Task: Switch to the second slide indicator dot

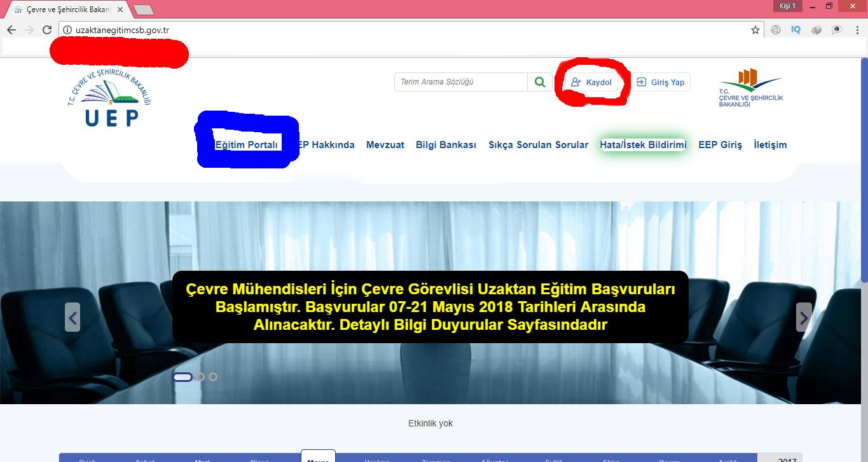Action: click(200, 377)
